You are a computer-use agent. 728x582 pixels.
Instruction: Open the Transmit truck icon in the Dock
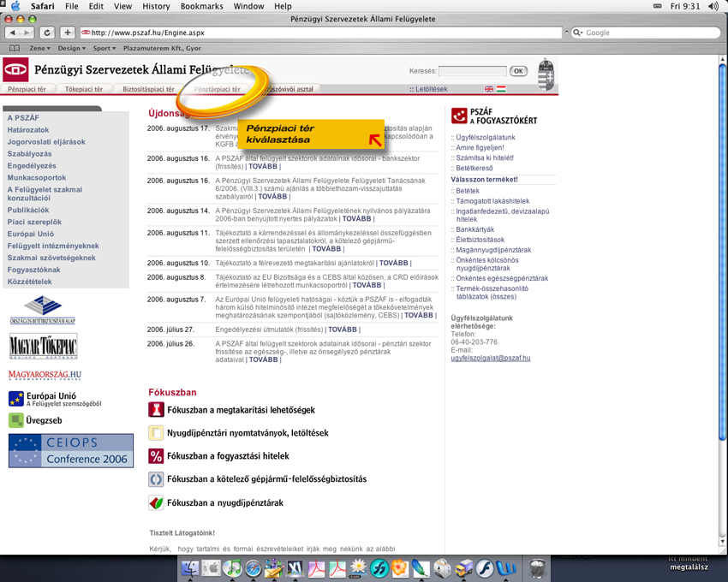tap(462, 568)
